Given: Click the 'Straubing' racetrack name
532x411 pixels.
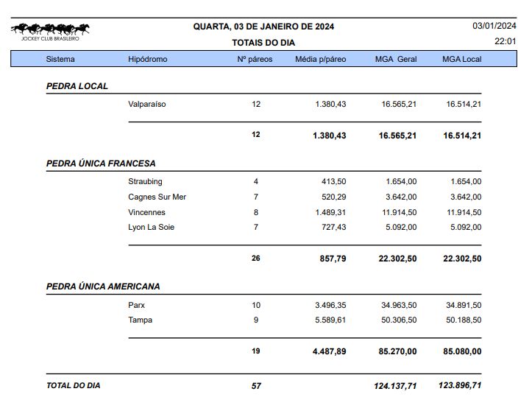Looking at the screenshot, I should [145, 182].
